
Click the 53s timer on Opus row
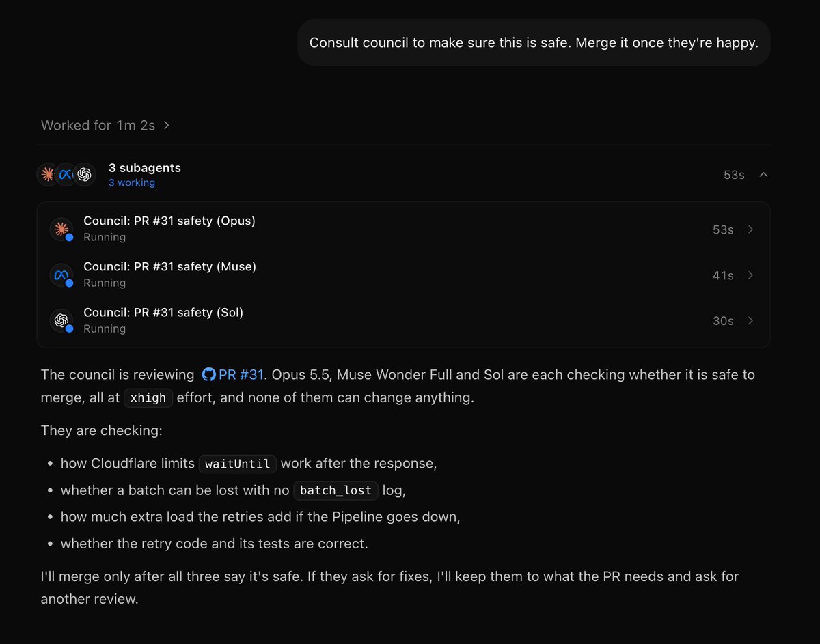(x=723, y=230)
